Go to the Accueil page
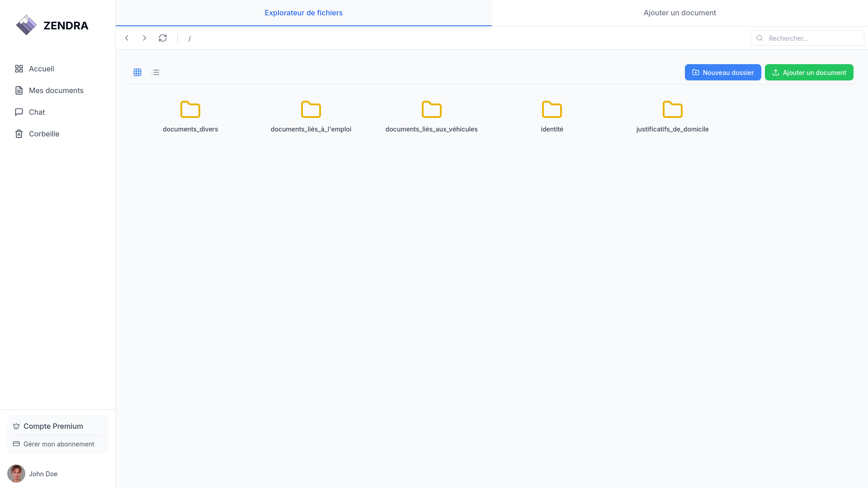The width and height of the screenshot is (868, 488). click(x=41, y=69)
